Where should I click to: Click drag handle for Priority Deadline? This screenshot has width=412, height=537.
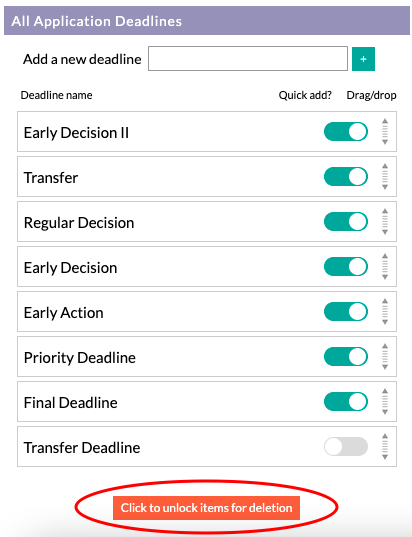385,357
